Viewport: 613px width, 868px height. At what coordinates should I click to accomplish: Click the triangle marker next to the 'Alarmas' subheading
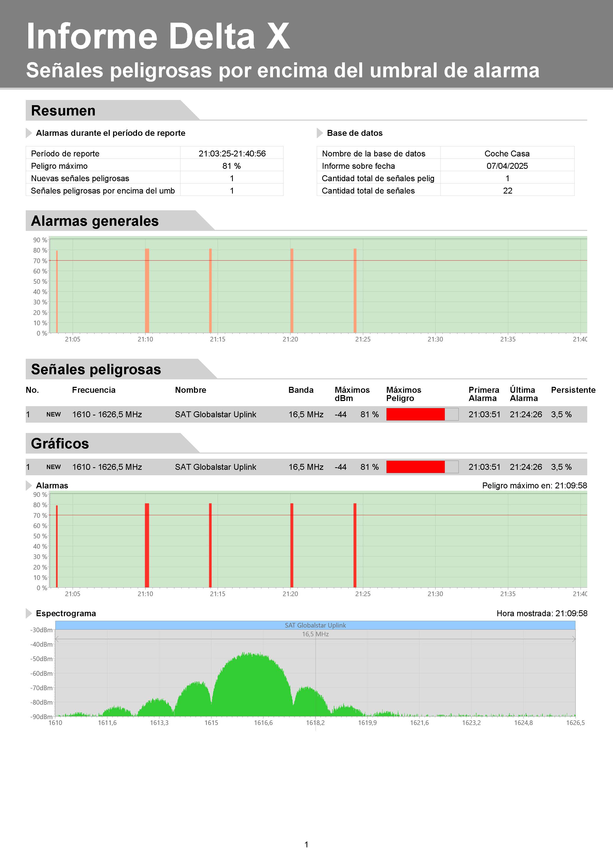tap(29, 485)
